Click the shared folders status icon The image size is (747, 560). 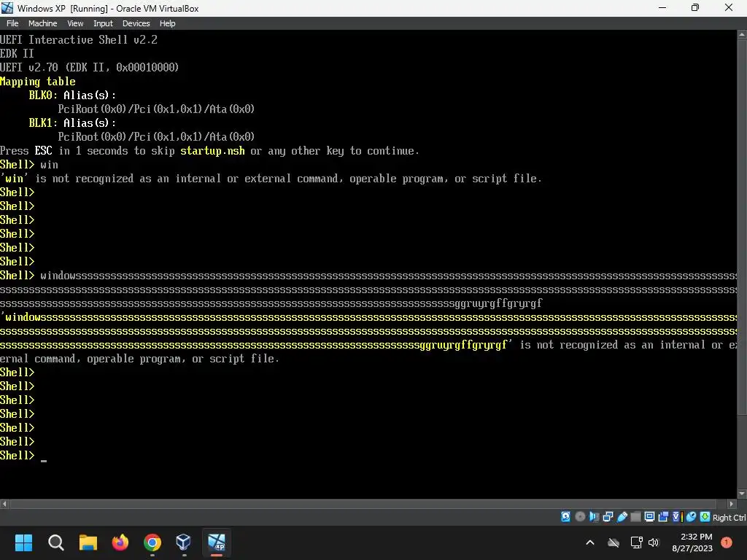[635, 517]
